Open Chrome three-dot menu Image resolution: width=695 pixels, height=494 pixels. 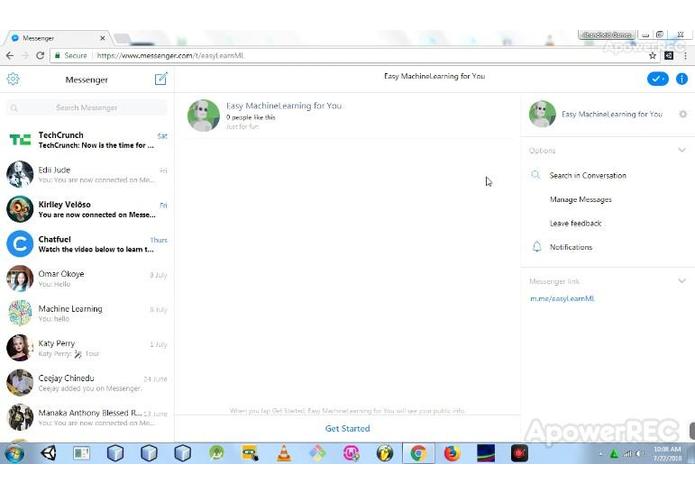point(685,55)
